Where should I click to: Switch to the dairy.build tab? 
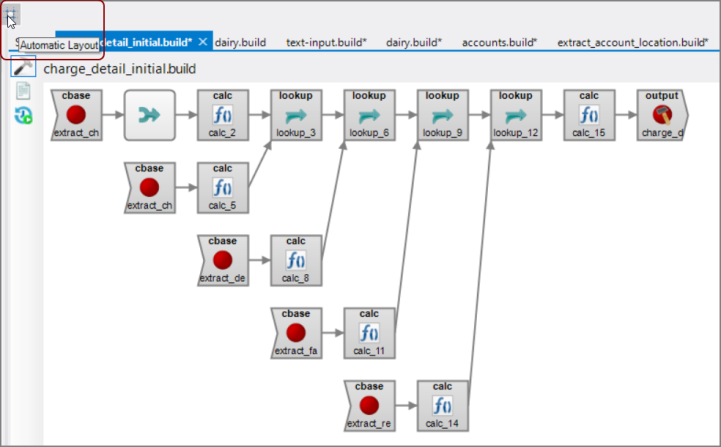point(240,42)
